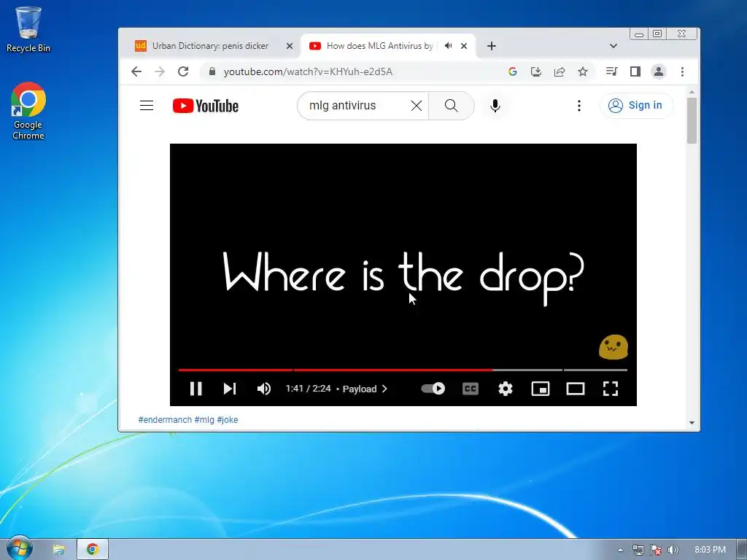This screenshot has width=747, height=560.
Task: Show hidden system tray icons
Action: point(620,550)
